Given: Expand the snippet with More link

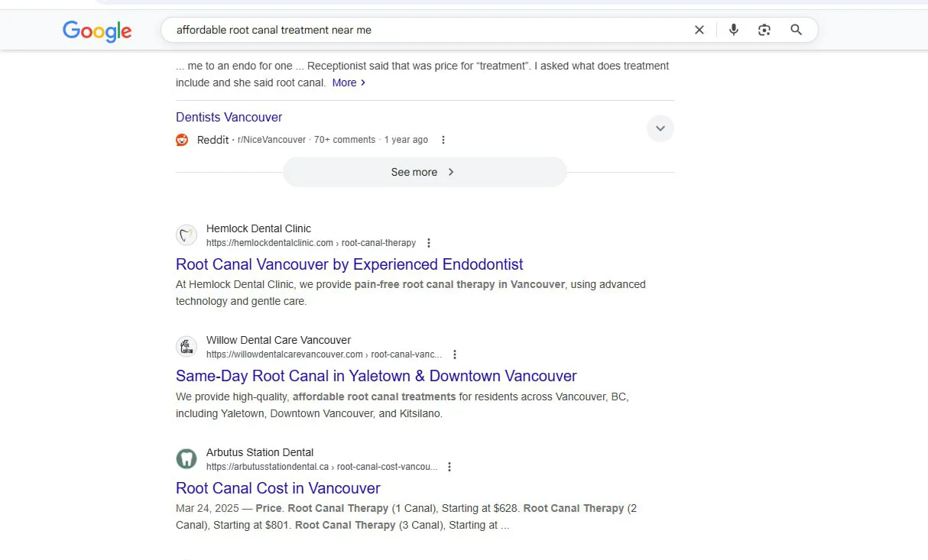Looking at the screenshot, I should point(349,83).
